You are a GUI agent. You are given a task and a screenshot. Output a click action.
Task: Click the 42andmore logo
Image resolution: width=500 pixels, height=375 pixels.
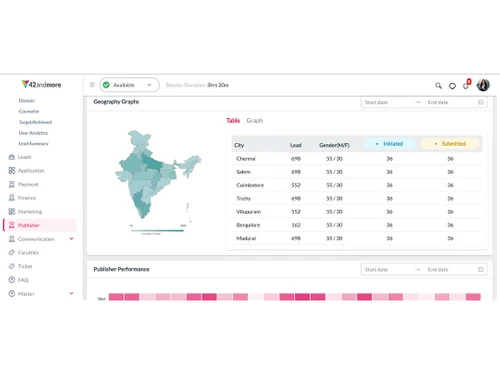(41, 84)
